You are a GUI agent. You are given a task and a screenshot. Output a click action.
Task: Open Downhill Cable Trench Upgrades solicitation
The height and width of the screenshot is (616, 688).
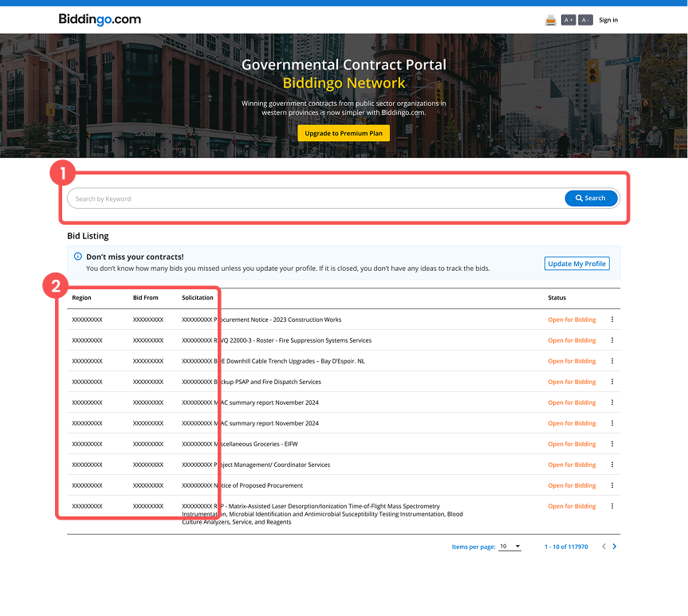[273, 361]
